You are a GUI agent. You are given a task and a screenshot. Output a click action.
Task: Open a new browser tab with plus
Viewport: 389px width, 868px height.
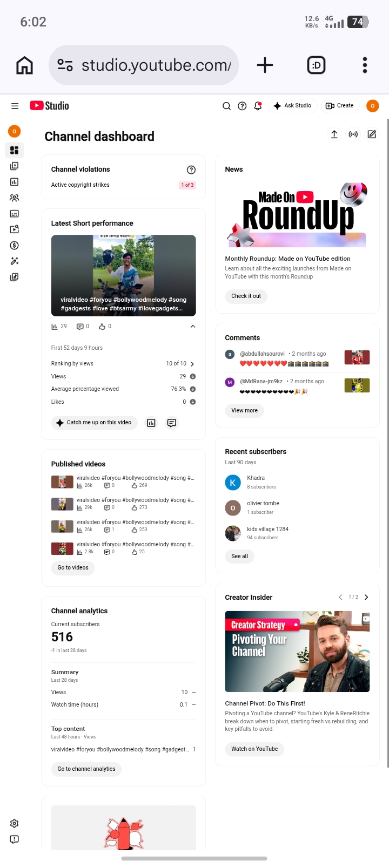265,65
